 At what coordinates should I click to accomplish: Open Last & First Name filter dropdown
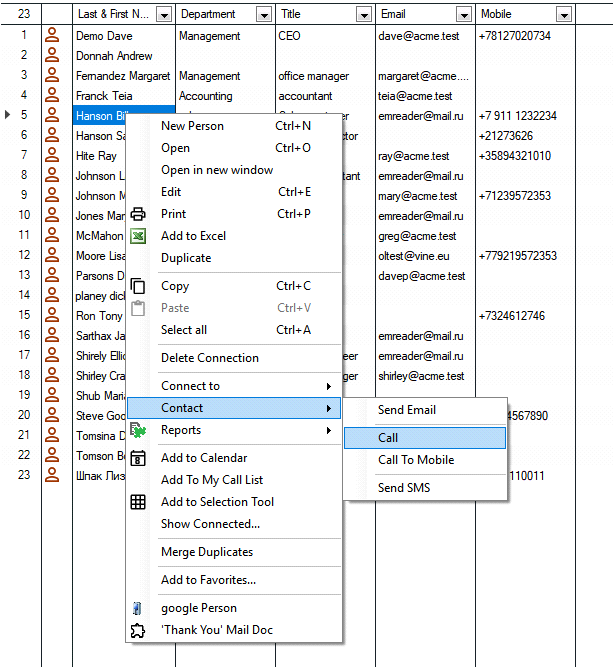point(164,15)
